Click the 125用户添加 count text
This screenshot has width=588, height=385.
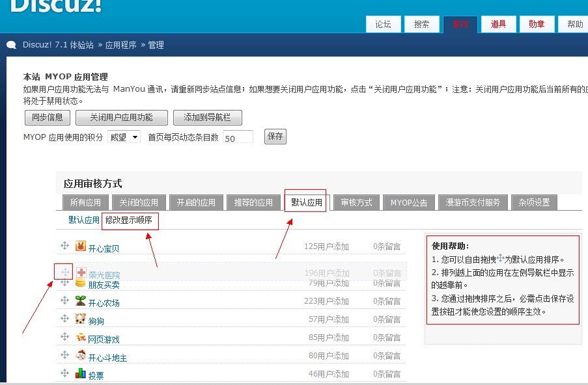(x=327, y=246)
